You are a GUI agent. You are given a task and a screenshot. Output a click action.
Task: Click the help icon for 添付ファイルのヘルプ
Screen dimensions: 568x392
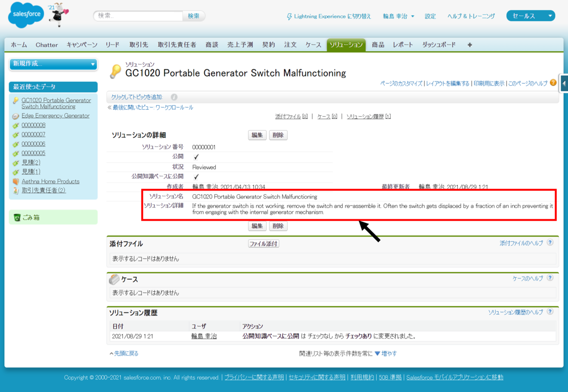550,243
